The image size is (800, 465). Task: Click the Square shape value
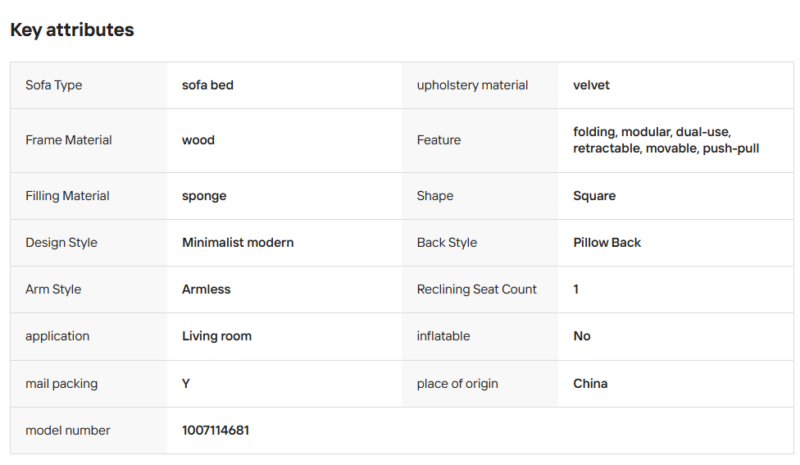pos(594,196)
